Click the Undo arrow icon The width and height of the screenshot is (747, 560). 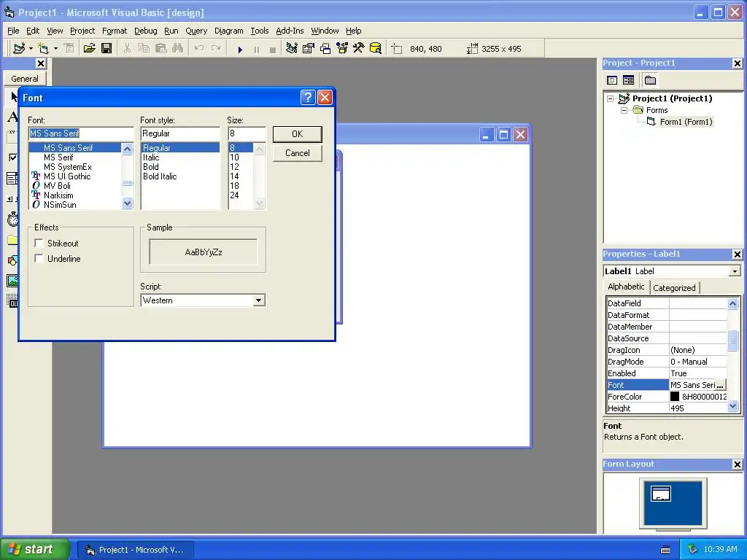pyautogui.click(x=199, y=49)
